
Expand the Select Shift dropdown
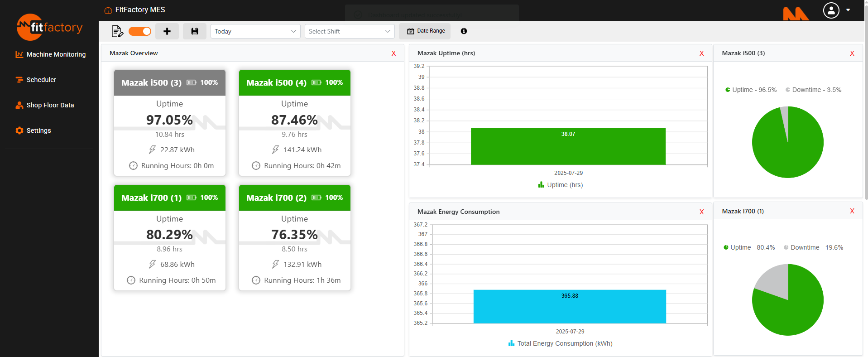[349, 31]
